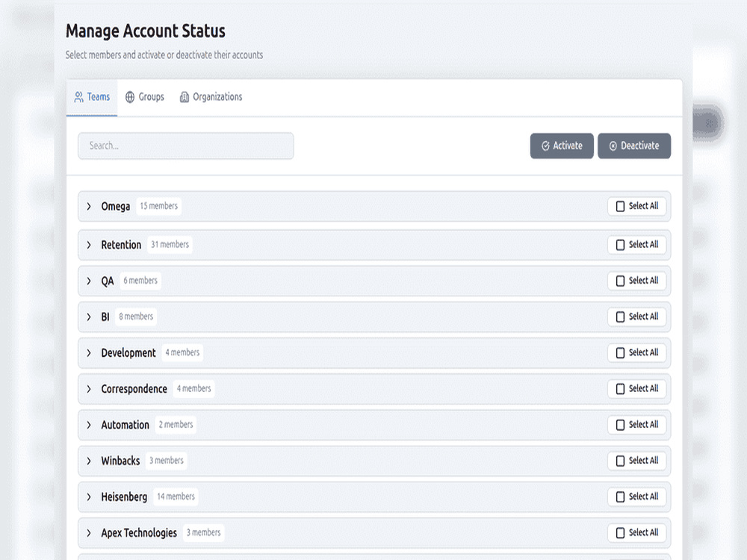Open the Groups tab
Viewport: 747px width, 560px height.
click(x=145, y=97)
